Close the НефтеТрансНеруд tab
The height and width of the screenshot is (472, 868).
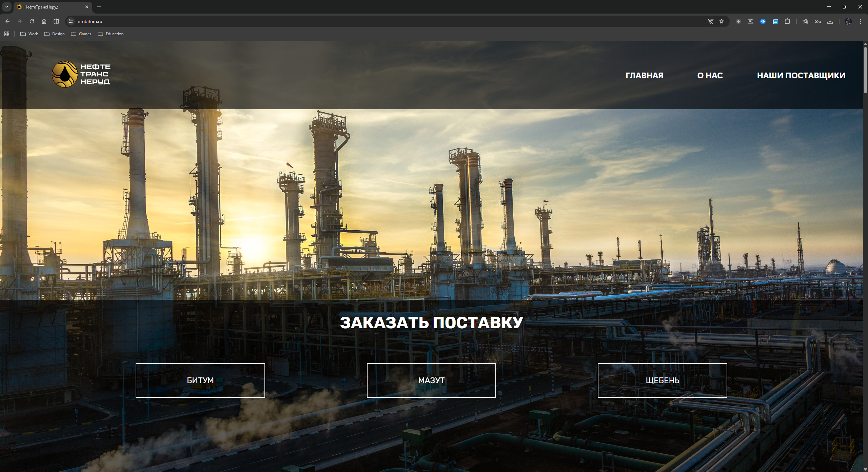pyautogui.click(x=87, y=7)
